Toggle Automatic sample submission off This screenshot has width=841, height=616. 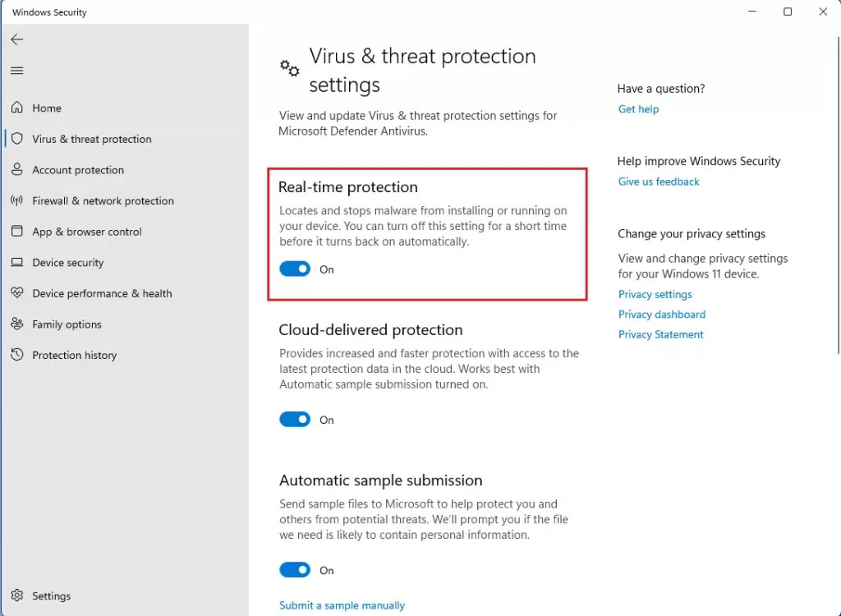tap(295, 569)
